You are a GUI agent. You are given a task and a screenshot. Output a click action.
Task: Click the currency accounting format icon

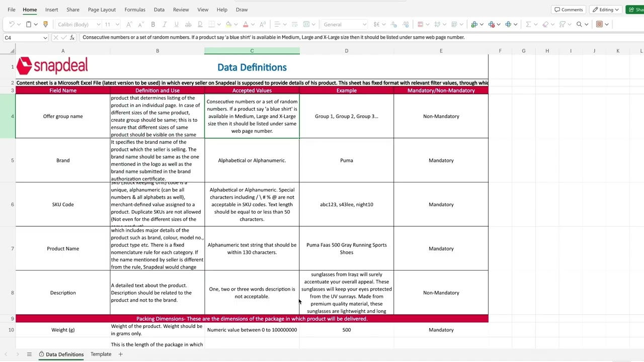(x=376, y=24)
